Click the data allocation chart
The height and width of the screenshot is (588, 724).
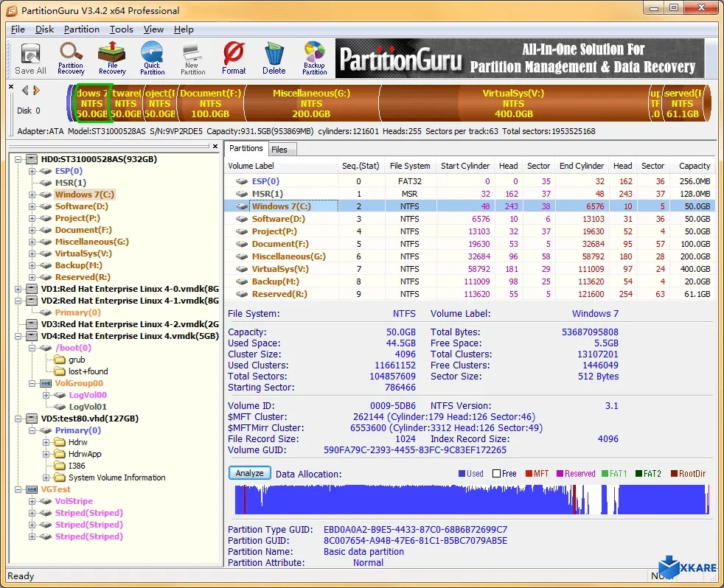coord(472,500)
